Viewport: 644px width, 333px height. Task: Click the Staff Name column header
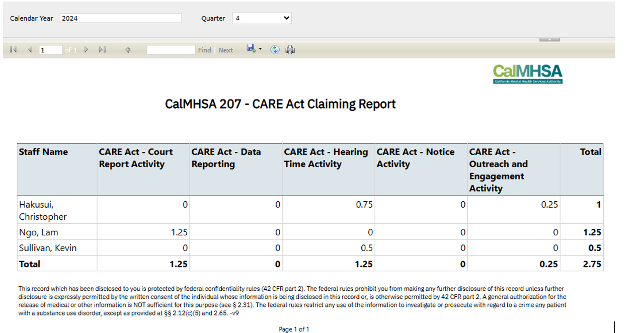pos(43,152)
